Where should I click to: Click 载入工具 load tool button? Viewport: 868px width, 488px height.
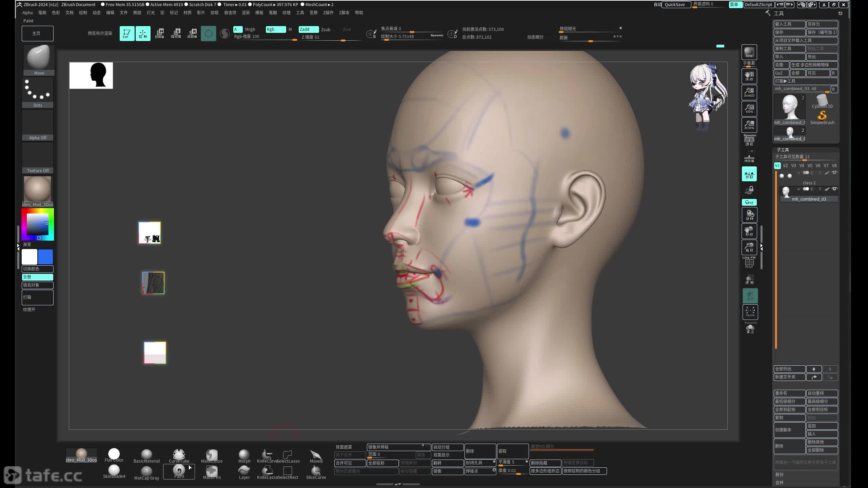coord(789,24)
